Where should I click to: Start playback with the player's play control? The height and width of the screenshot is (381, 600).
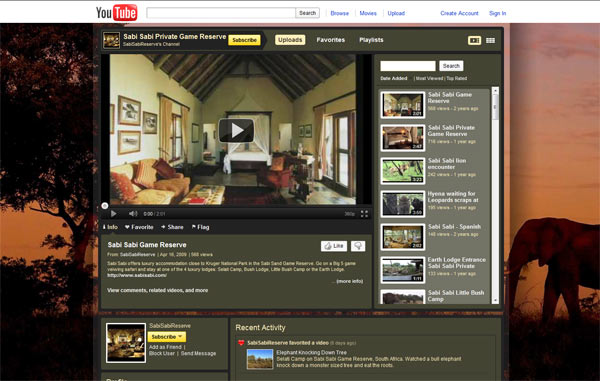tap(114, 214)
